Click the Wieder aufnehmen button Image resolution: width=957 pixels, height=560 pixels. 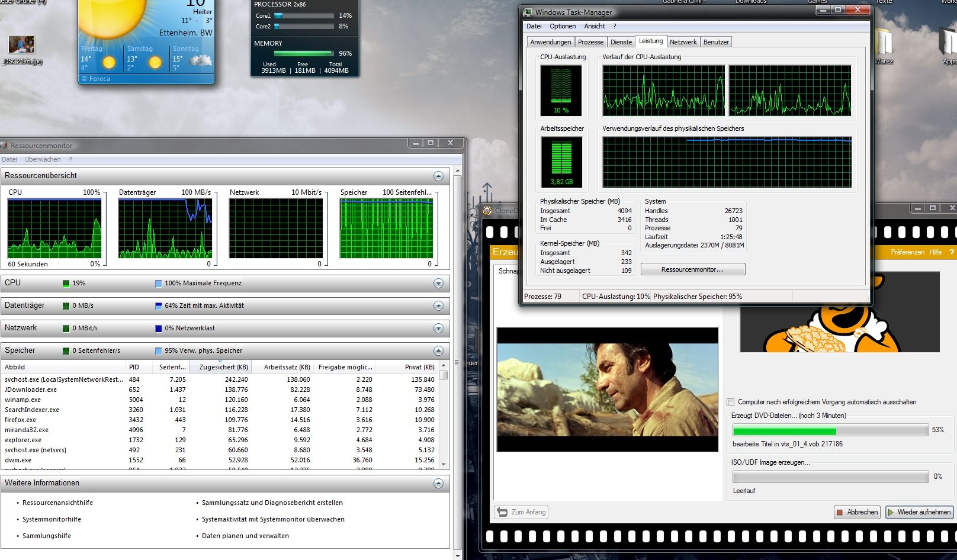point(919,512)
